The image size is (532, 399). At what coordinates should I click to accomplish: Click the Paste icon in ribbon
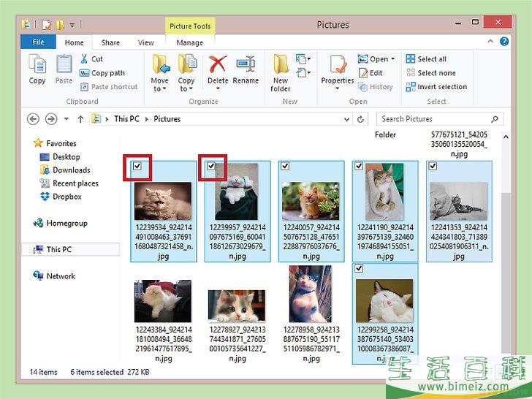tap(64, 66)
